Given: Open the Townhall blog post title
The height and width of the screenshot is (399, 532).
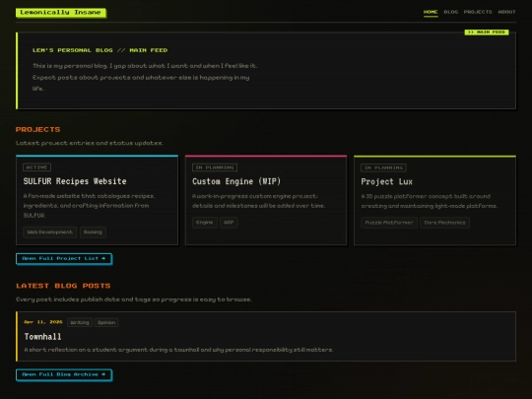Looking at the screenshot, I should (x=42, y=337).
